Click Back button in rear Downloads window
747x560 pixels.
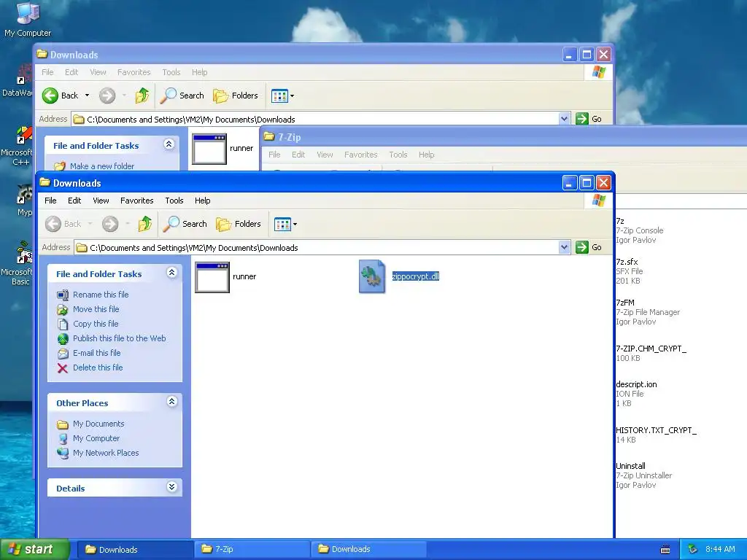click(61, 96)
